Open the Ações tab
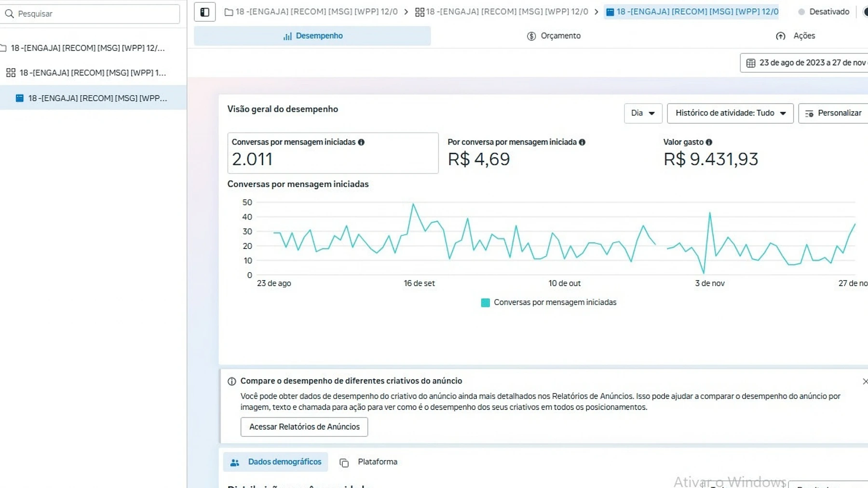Image resolution: width=868 pixels, height=488 pixels. (796, 36)
